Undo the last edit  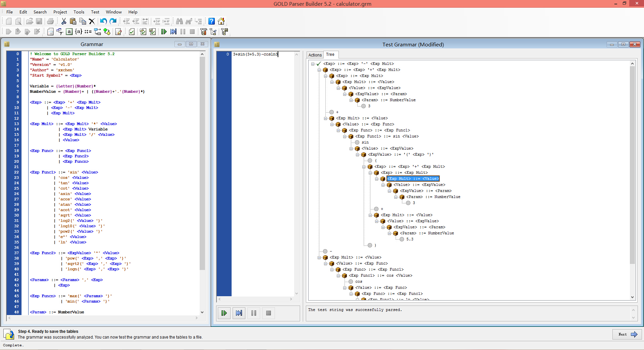coord(103,21)
